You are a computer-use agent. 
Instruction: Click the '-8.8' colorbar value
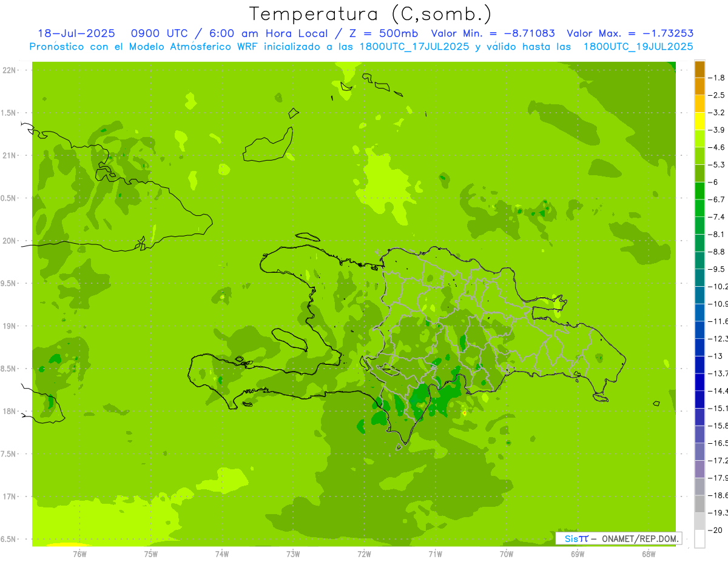click(x=717, y=252)
